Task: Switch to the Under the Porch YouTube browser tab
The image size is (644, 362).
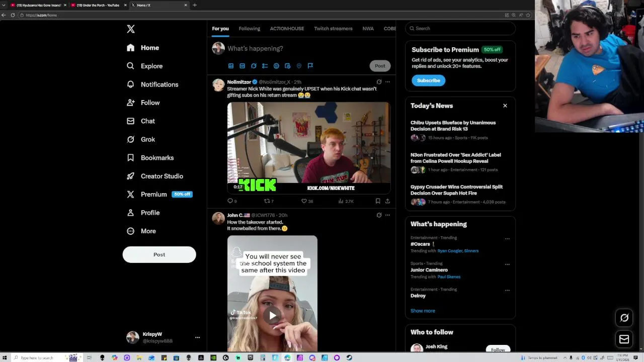Action: [98, 5]
